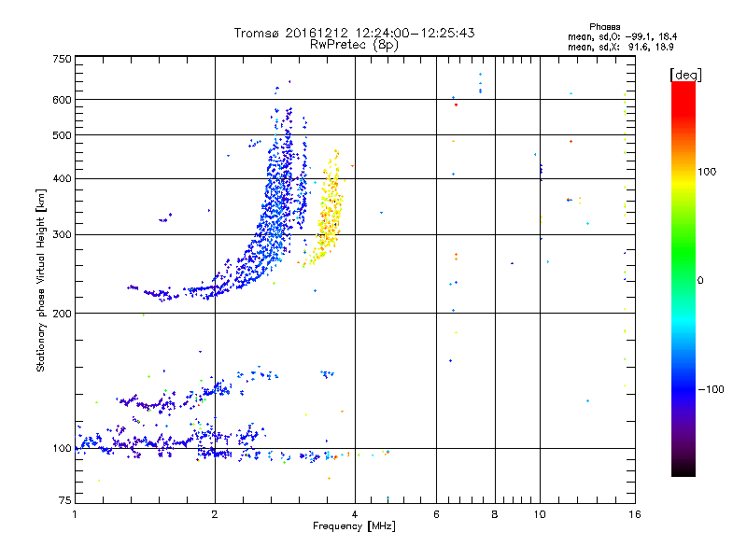Select the "mean, sd,O: -99.1, 18.4" line
Image resolution: width=747 pixels, height=560 pixels.
click(x=622, y=36)
